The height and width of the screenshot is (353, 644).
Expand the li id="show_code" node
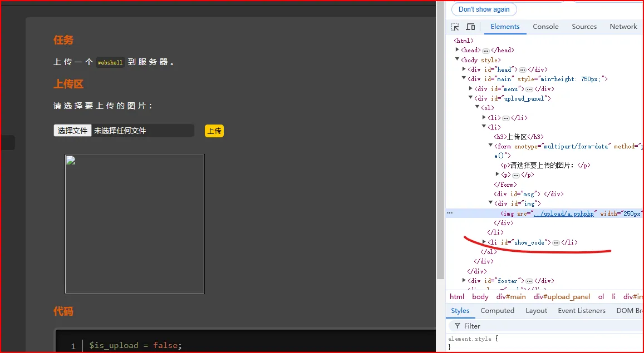(x=484, y=242)
